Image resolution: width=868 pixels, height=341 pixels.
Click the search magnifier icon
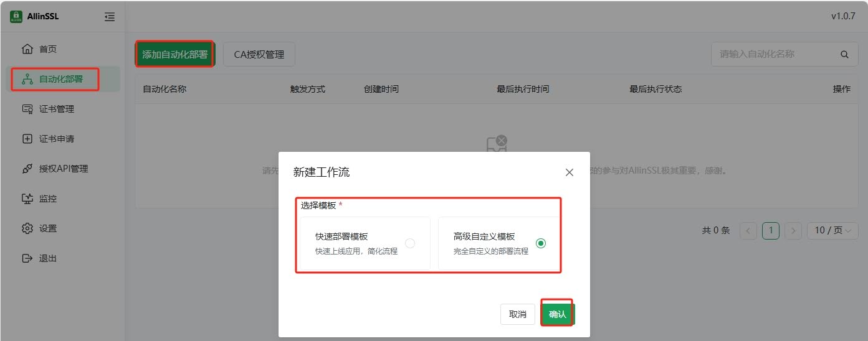tap(844, 54)
